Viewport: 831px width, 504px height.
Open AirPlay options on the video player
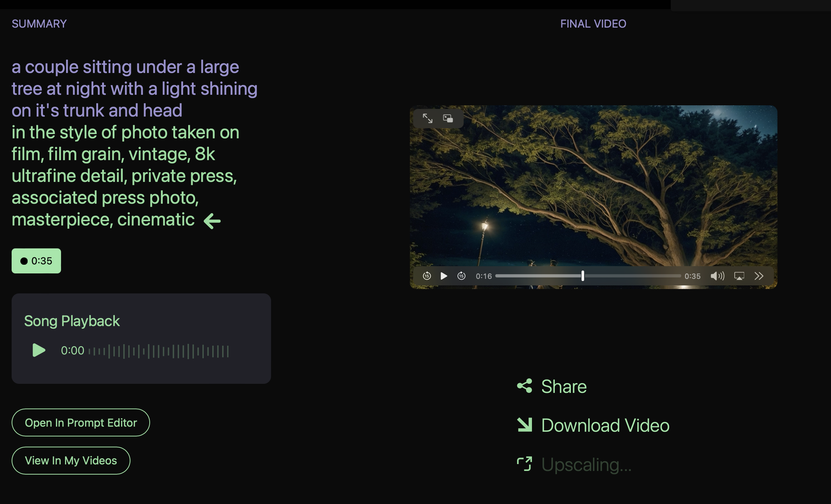[739, 276]
